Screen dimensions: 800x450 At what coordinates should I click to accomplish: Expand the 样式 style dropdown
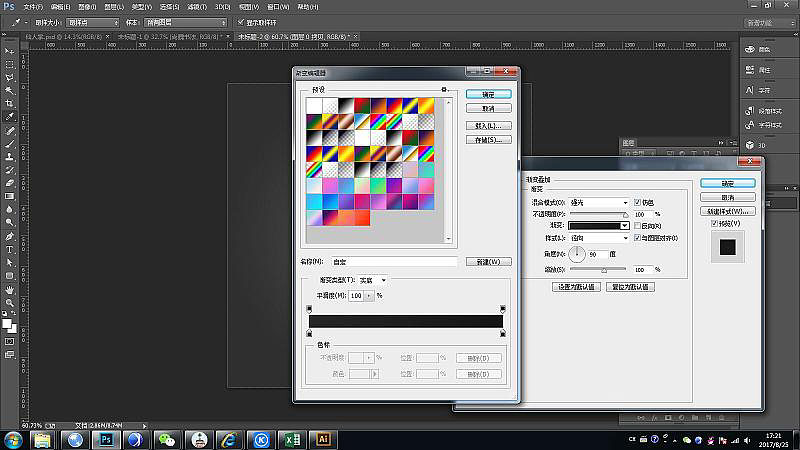point(599,238)
